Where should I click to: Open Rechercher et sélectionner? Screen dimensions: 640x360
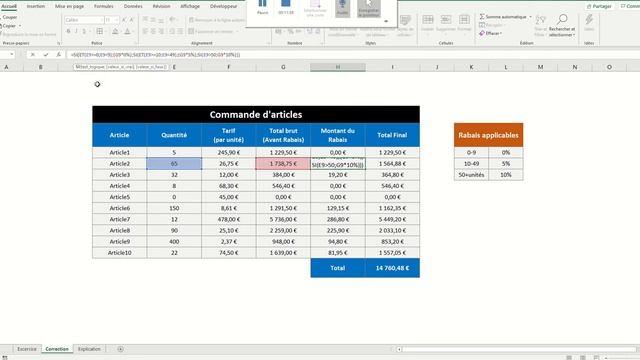pyautogui.click(x=562, y=25)
